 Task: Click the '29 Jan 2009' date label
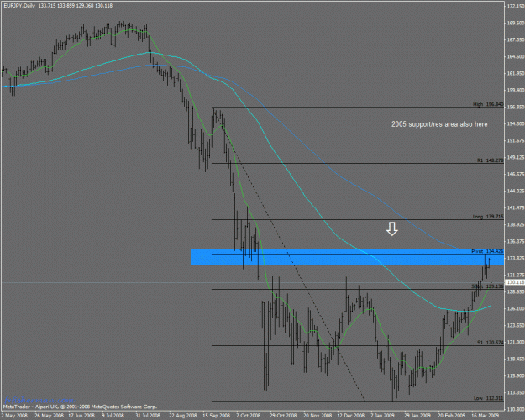tap(417, 416)
